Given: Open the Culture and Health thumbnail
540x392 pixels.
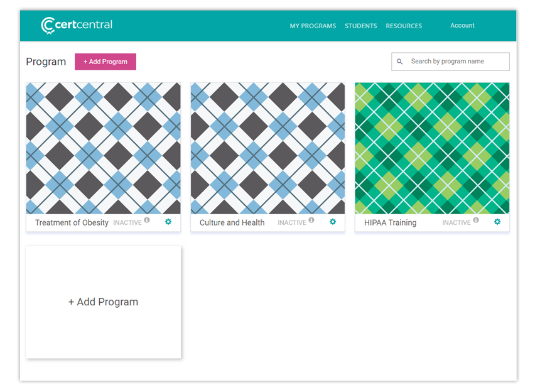Looking at the screenshot, I should (267, 148).
